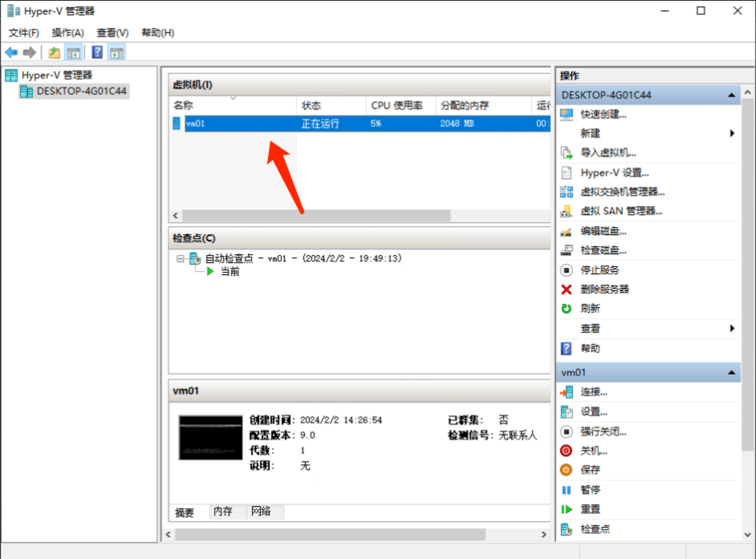The image size is (756, 559).
Task: Click the 检查点(C) panel header
Action: tap(360, 238)
